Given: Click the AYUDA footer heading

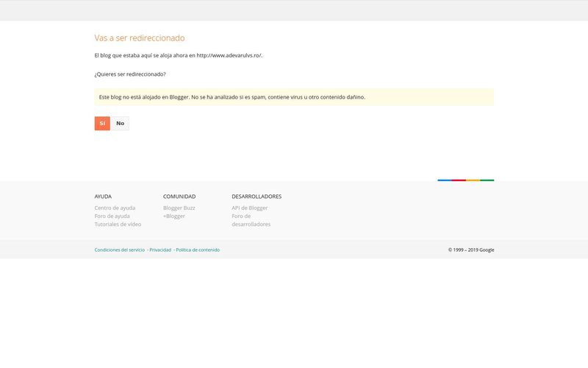Looking at the screenshot, I should pyautogui.click(x=103, y=197).
